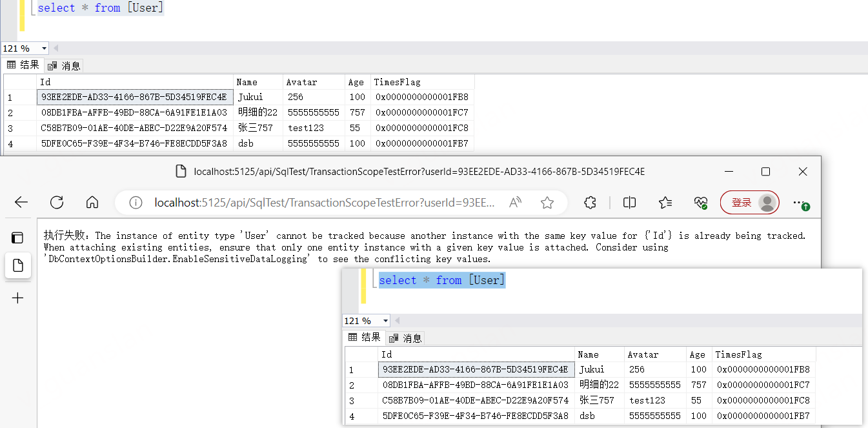Viewport: 868px width, 428px height.
Task: Select the current page tab in sidebar
Action: tap(17, 265)
